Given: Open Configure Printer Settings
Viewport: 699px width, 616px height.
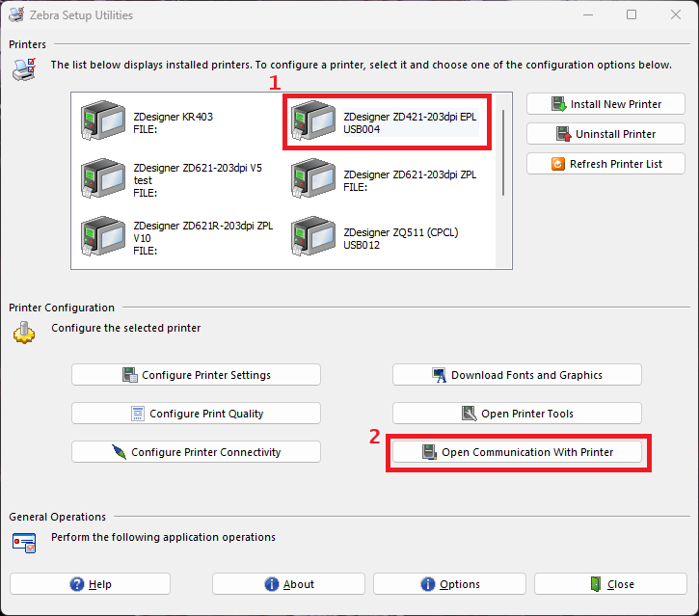Looking at the screenshot, I should click(196, 375).
